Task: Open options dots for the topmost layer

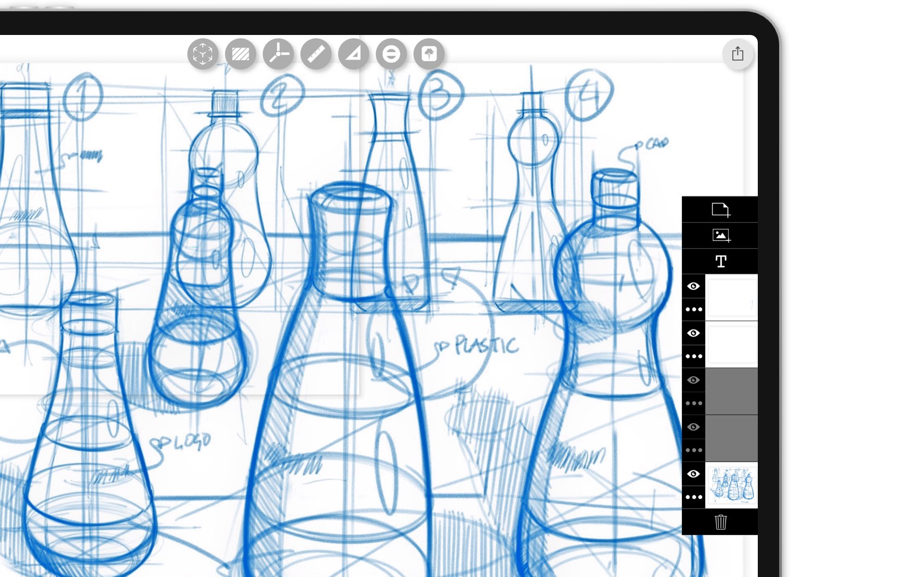Action: point(694,309)
